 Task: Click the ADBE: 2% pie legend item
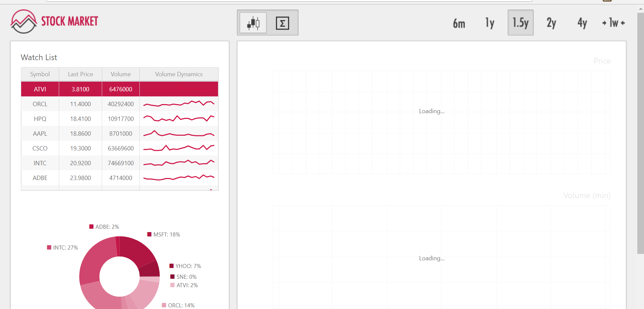click(104, 227)
